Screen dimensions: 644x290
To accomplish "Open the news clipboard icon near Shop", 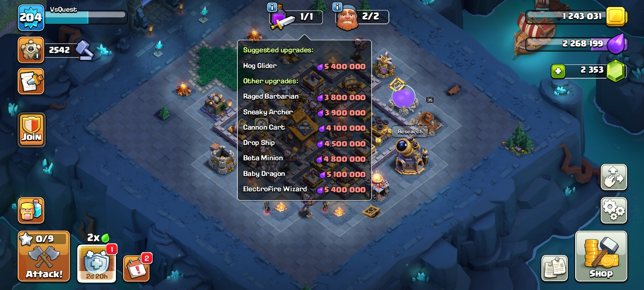I will tap(555, 268).
